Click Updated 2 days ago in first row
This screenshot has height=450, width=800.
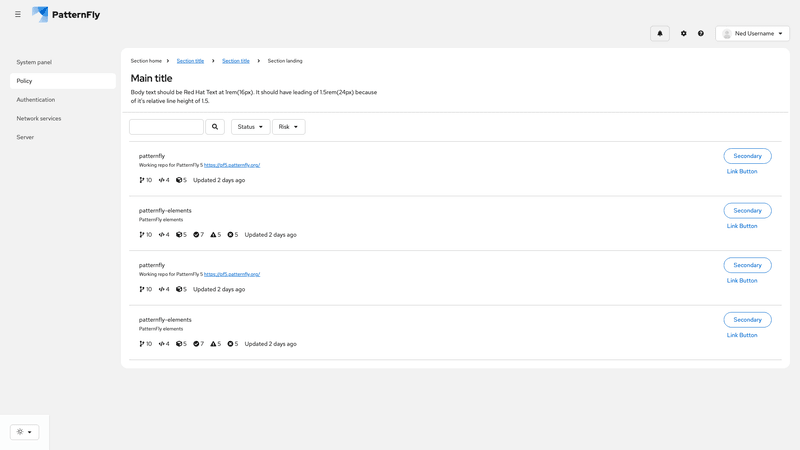coord(219,180)
